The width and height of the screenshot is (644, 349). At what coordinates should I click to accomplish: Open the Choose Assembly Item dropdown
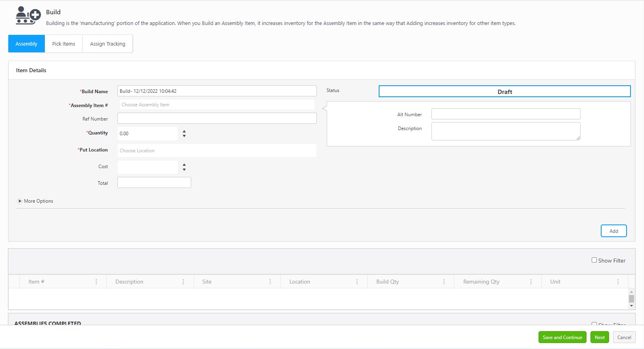point(217,105)
